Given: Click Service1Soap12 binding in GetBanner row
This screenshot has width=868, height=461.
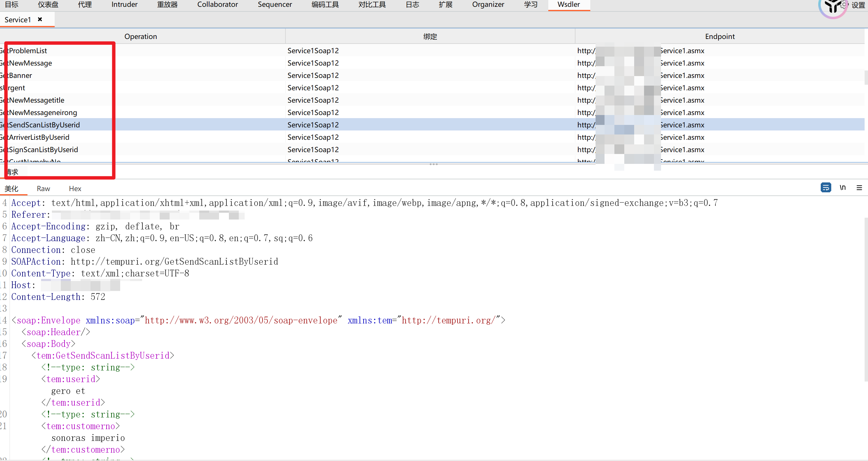Looking at the screenshot, I should point(313,75).
